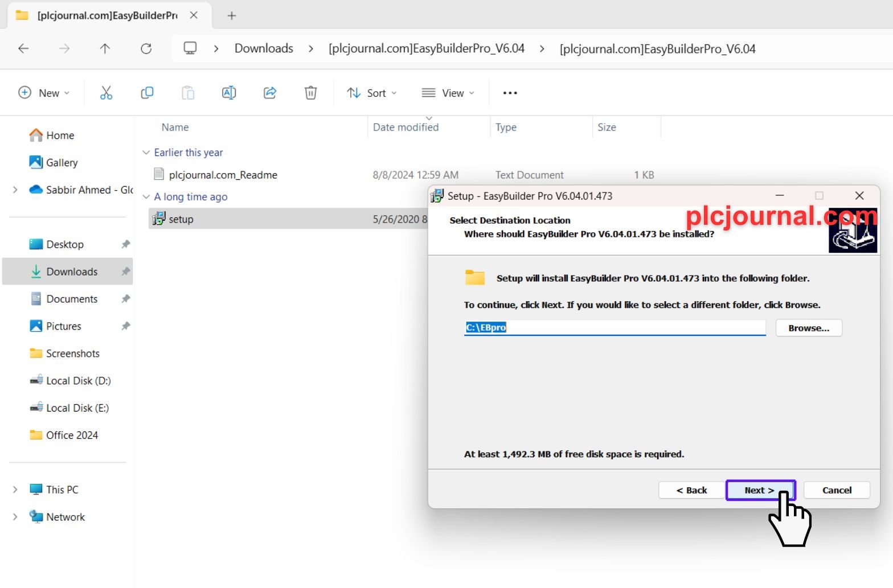Open the New item dropdown

click(x=44, y=93)
